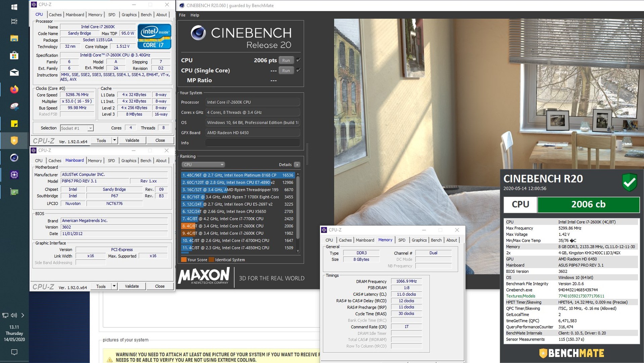644x363 pixels.
Task: Open the volume control in the tray
Action: tap(14, 315)
